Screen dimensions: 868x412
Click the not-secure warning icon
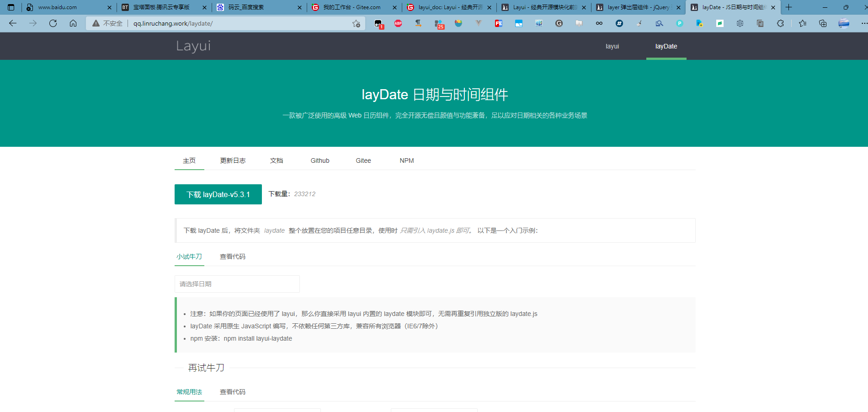[x=96, y=23]
